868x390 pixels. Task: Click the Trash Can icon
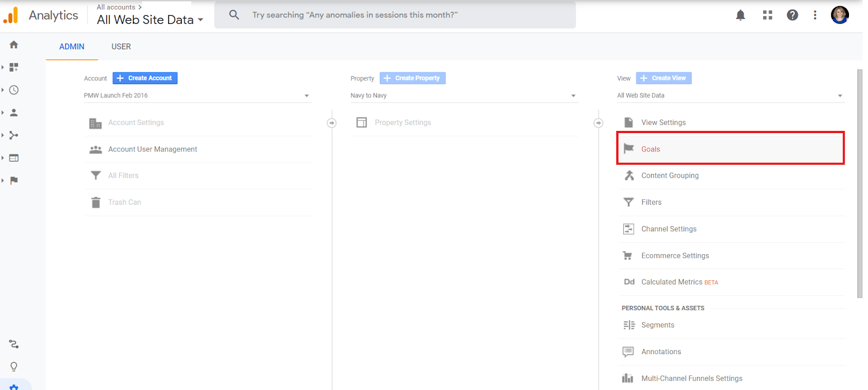[x=96, y=202]
